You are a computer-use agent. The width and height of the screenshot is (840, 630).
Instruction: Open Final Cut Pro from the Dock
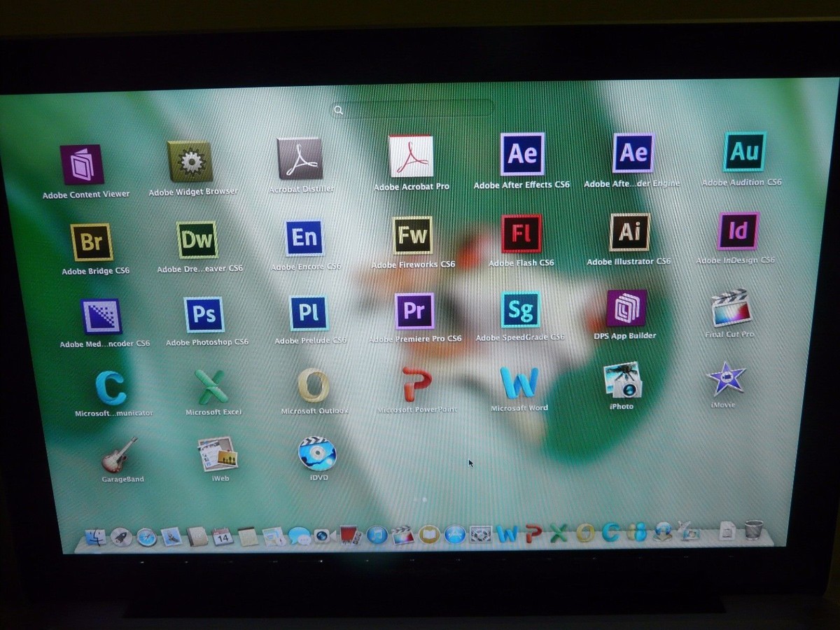tap(402, 535)
